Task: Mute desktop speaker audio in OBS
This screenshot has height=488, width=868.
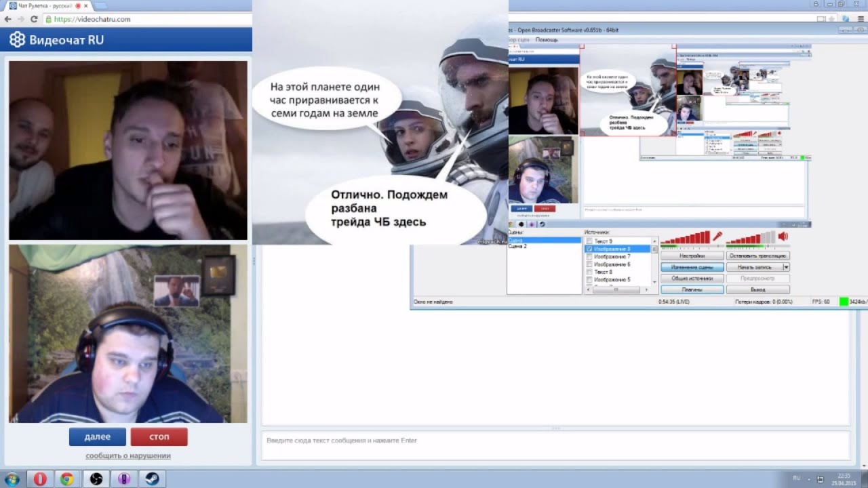Action: click(x=783, y=237)
